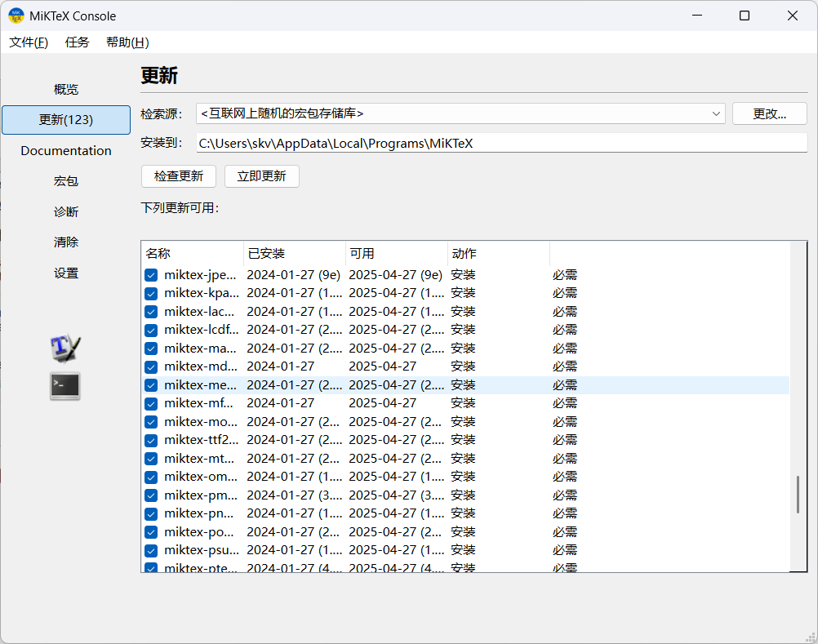Uncheck the miktex-psu... package checkbox

pos(151,551)
